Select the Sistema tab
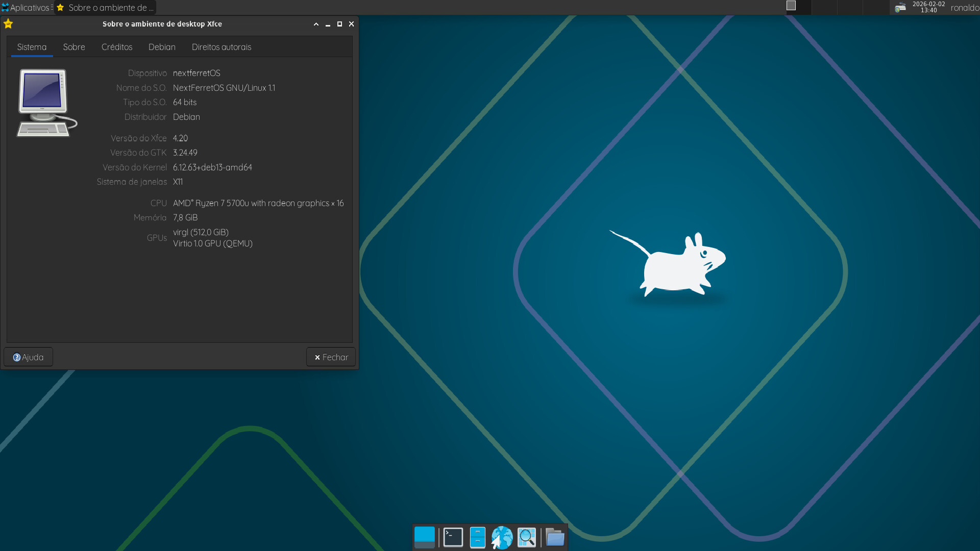This screenshot has height=551, width=980. coord(32,47)
